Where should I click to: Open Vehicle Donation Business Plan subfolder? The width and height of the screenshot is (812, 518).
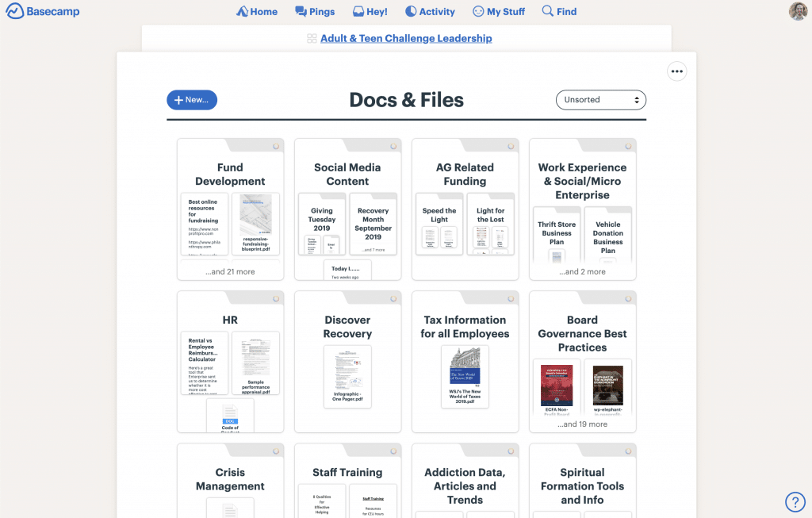pos(608,236)
